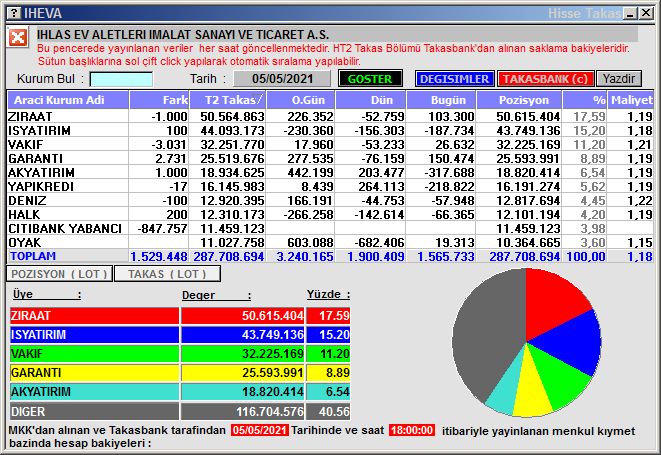Click red date 05/05/2021 in footer
The width and height of the screenshot is (661, 455).
pyautogui.click(x=260, y=430)
